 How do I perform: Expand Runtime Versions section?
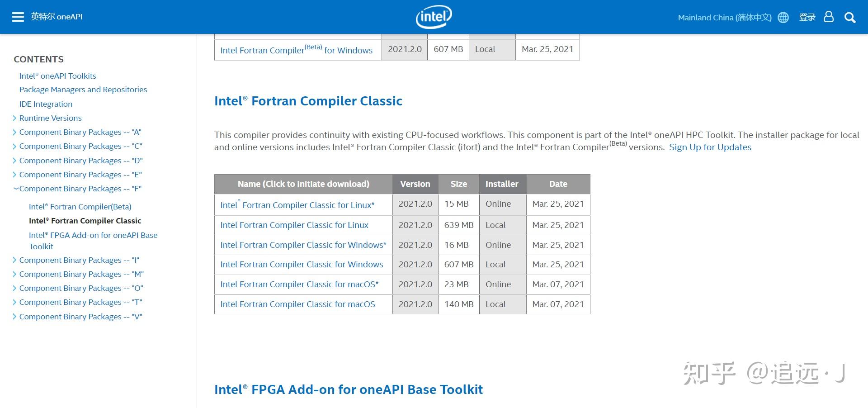[x=15, y=118]
